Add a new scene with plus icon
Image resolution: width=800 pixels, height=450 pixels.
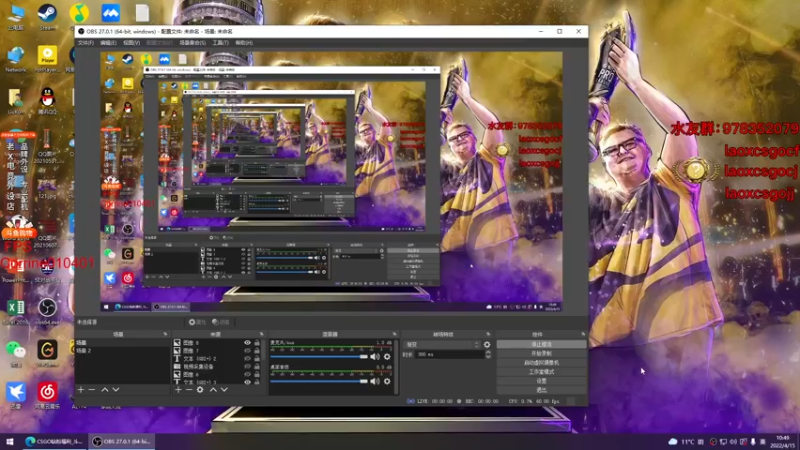pos(81,390)
